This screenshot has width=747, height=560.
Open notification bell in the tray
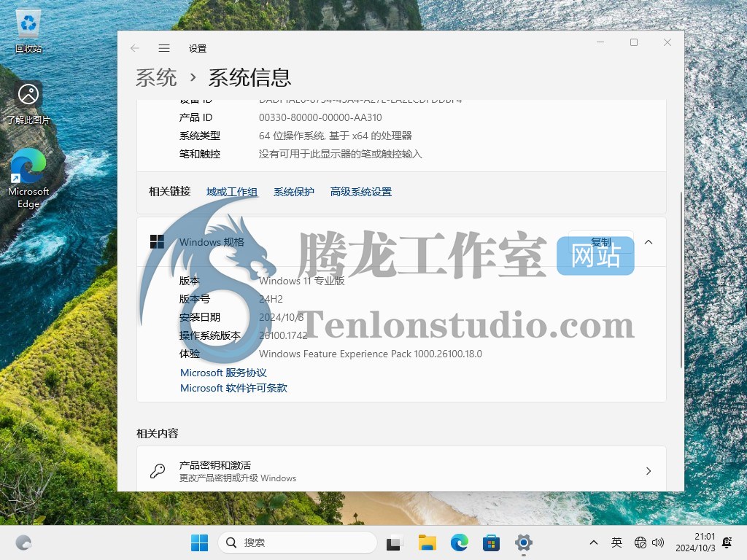tap(727, 542)
